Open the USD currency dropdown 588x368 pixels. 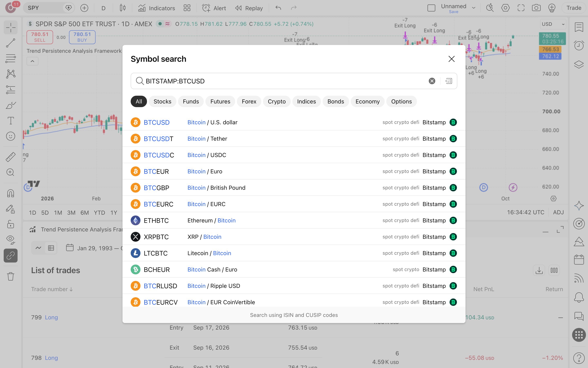(553, 24)
